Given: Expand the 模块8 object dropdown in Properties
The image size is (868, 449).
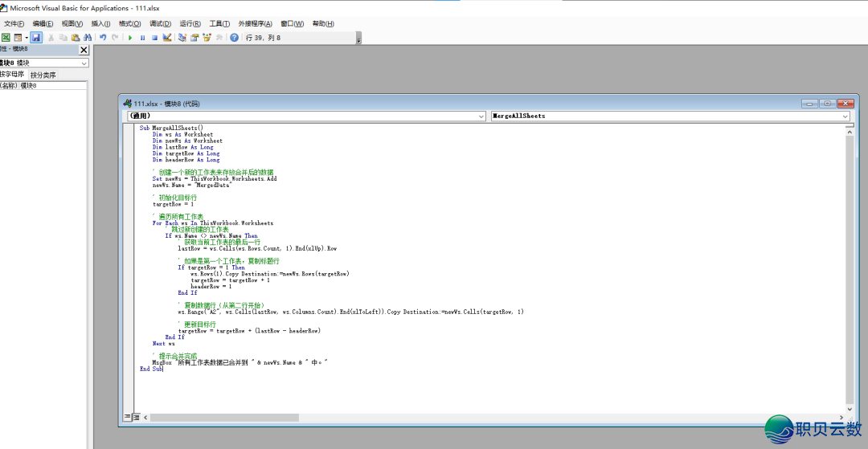Looking at the screenshot, I should coord(84,63).
